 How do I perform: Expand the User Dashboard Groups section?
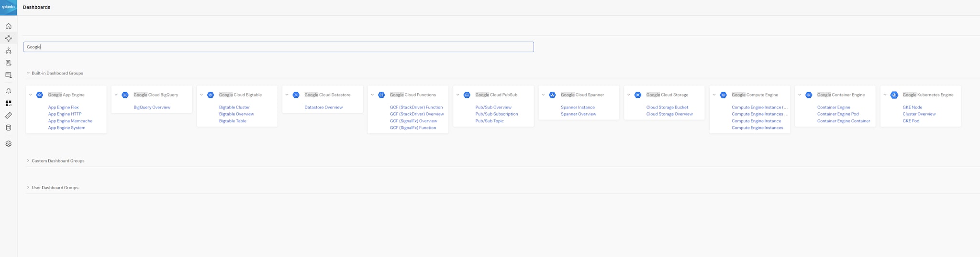click(28, 188)
